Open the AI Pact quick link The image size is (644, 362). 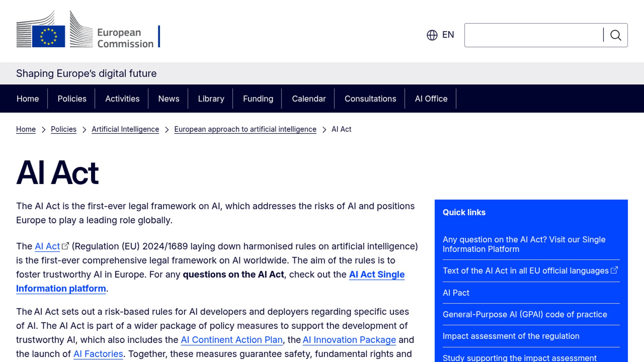point(456,293)
